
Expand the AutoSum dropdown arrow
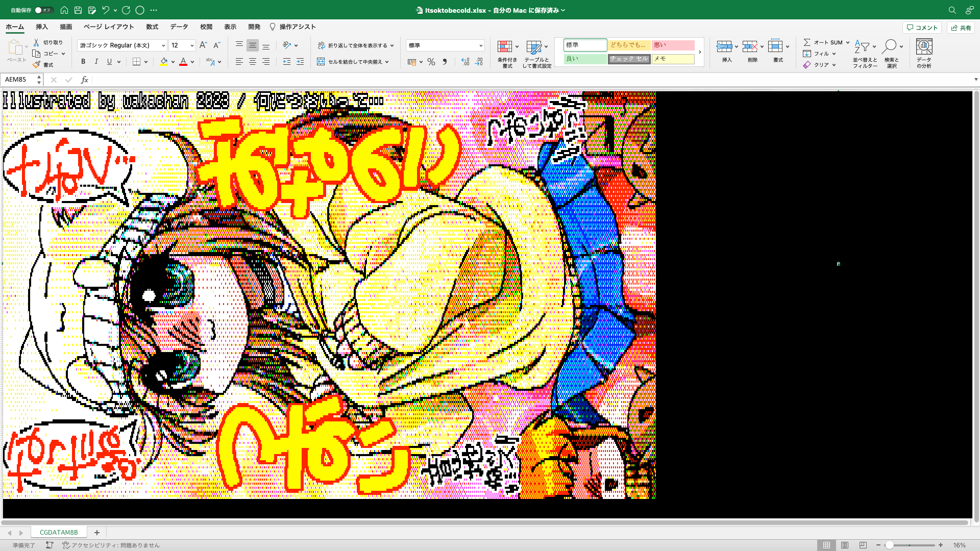click(x=847, y=42)
